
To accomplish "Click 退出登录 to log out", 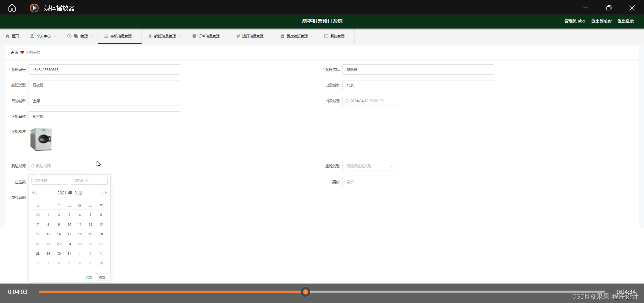I will pos(626,21).
